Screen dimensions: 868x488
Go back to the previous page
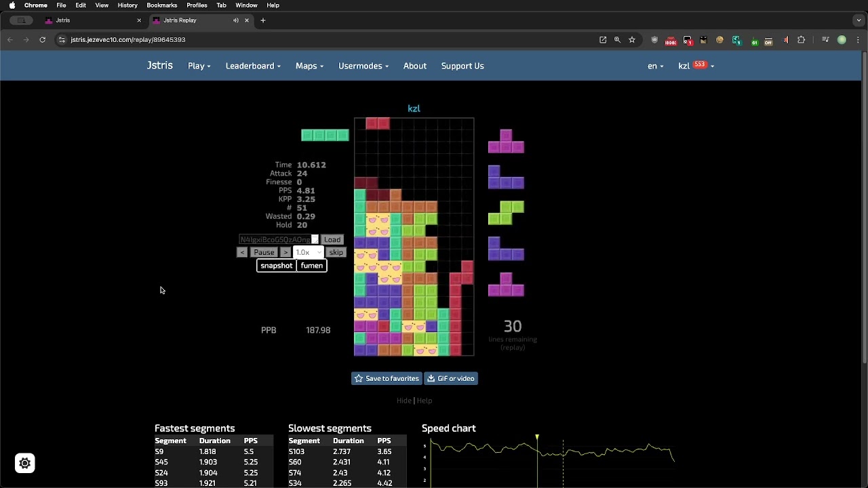point(10,40)
